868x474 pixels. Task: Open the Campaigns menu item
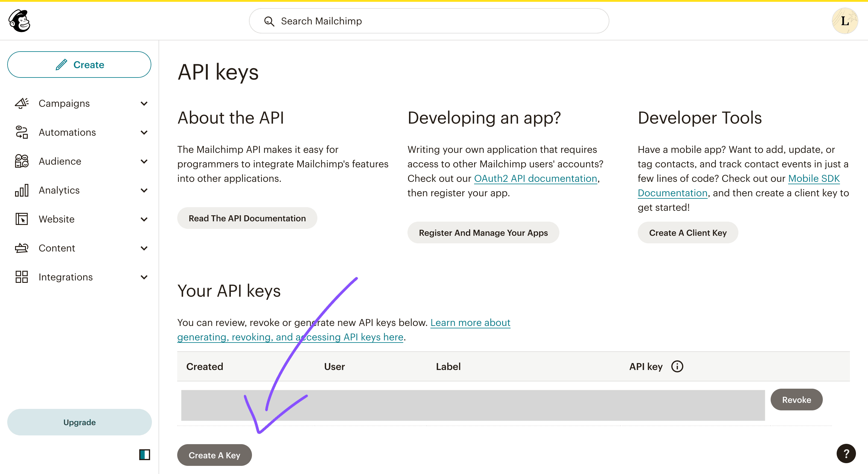click(x=64, y=103)
